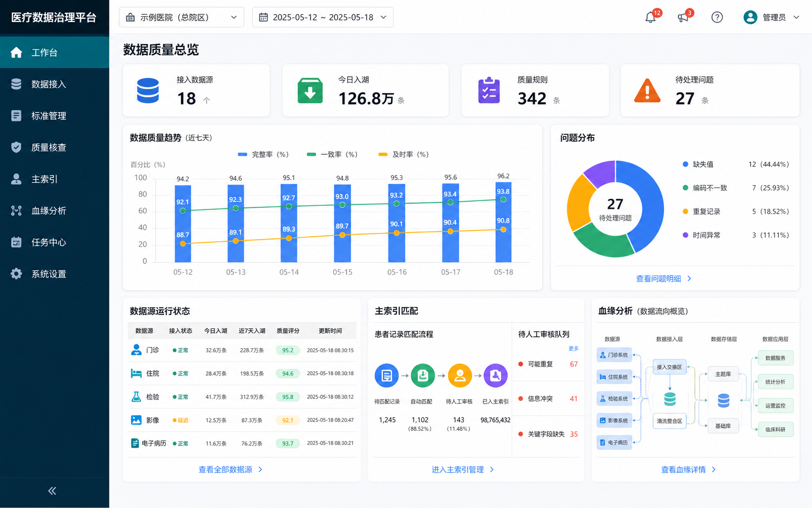Click the 检验 flask icon in data source table
The image size is (812, 508).
point(136,397)
